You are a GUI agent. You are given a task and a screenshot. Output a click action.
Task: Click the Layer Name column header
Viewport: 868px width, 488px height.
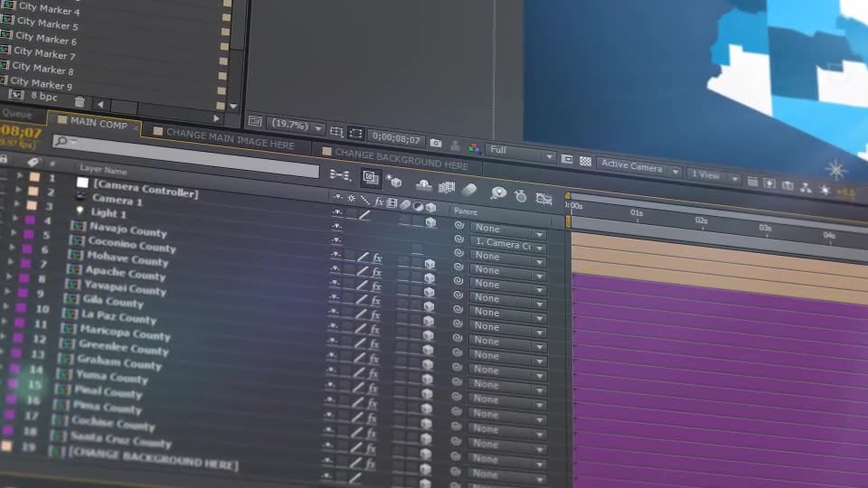[103, 171]
